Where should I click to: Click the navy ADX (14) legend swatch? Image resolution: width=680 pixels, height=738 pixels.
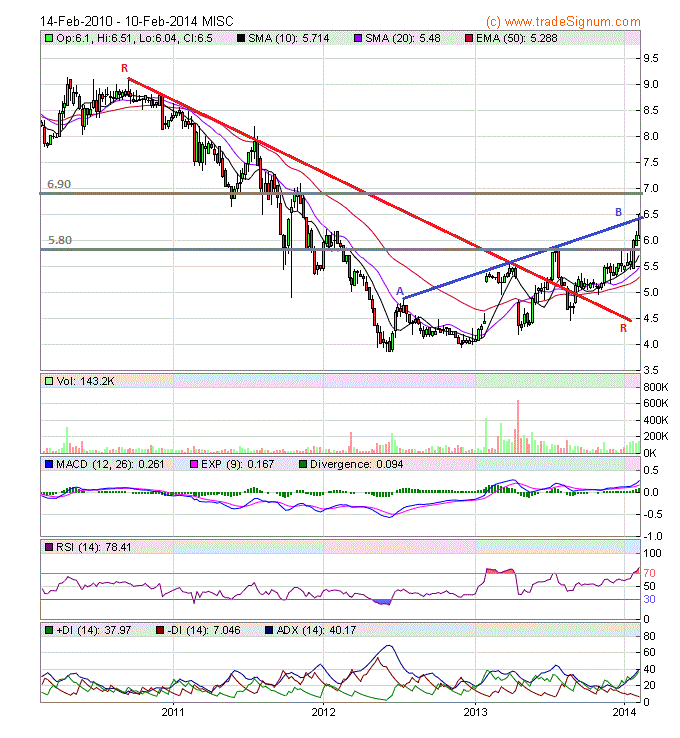click(x=269, y=630)
